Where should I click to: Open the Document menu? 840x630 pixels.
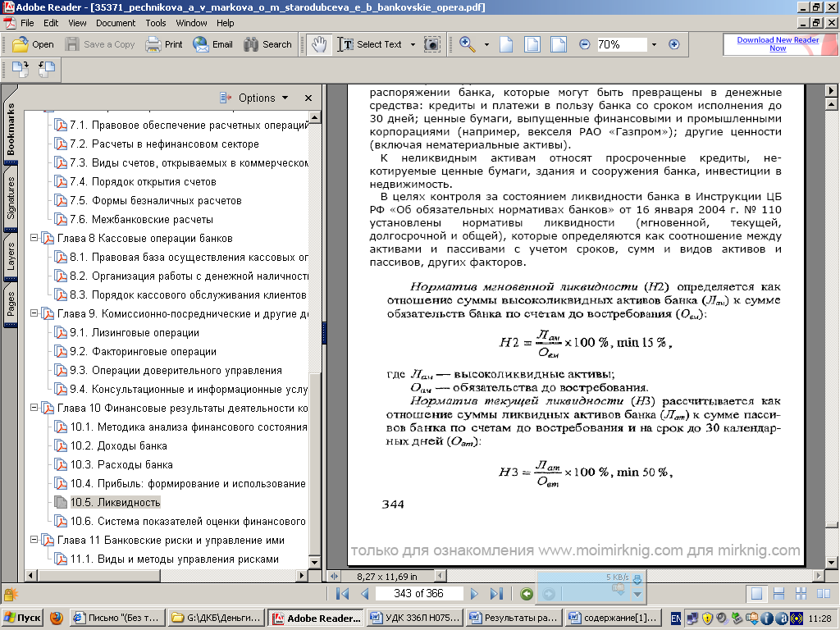[x=116, y=23]
